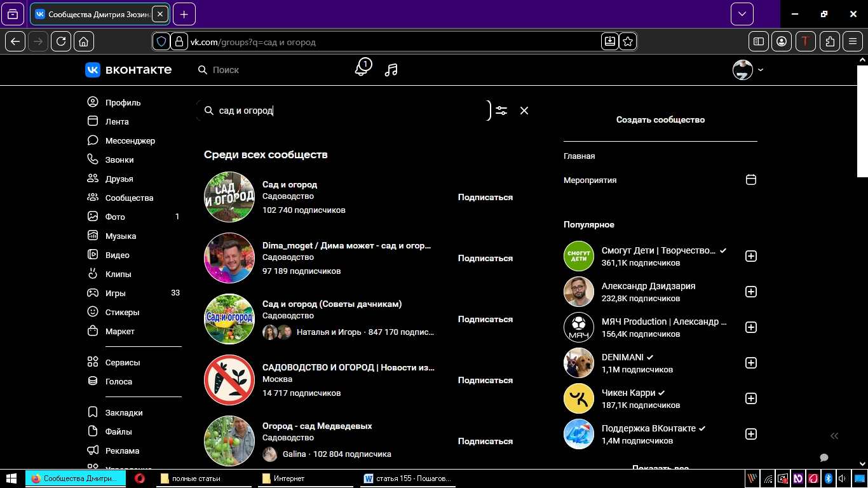Open the music note icon in header
This screenshot has height=488, width=868.
click(391, 70)
